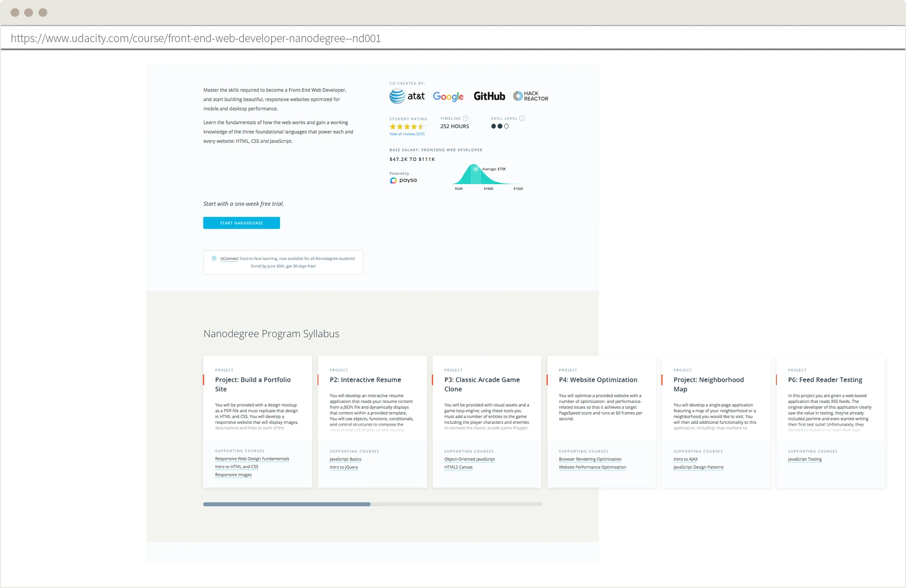Click the $150K label on salary chart
The image size is (906, 588).
point(518,189)
